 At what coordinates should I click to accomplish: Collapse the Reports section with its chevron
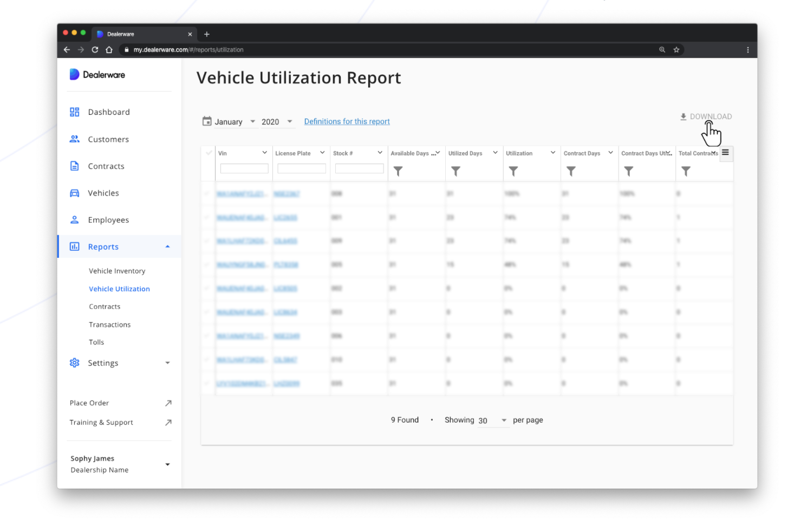pyautogui.click(x=167, y=246)
